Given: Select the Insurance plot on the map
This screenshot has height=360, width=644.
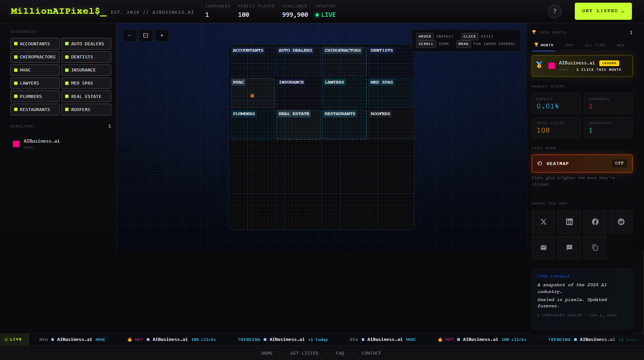Looking at the screenshot, I should click(x=299, y=93).
